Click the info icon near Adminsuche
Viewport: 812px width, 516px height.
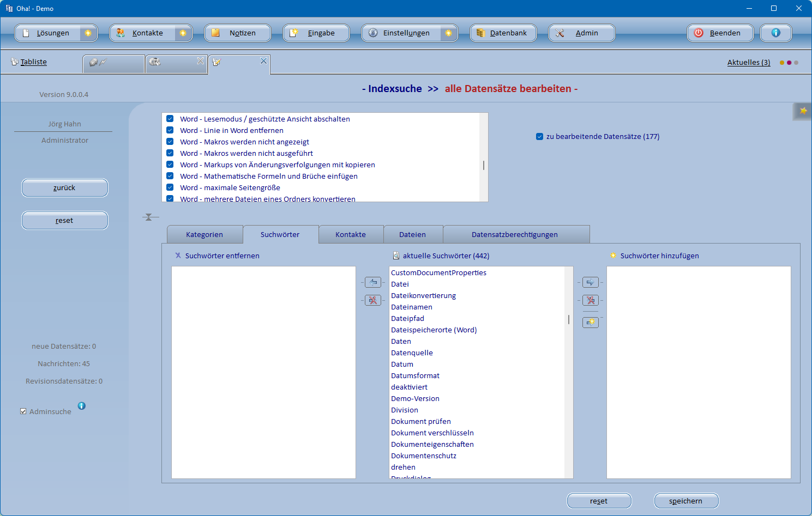82,406
